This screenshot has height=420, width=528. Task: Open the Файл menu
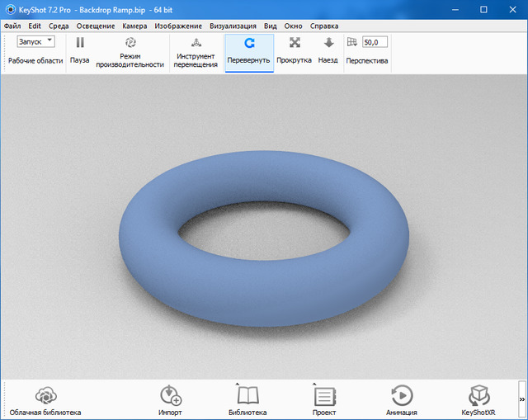(12, 26)
